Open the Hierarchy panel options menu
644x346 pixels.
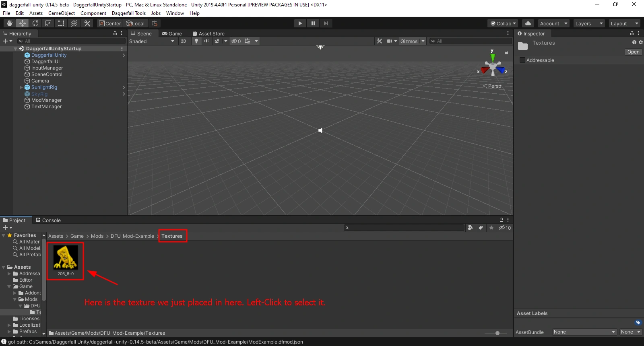pyautogui.click(x=122, y=33)
